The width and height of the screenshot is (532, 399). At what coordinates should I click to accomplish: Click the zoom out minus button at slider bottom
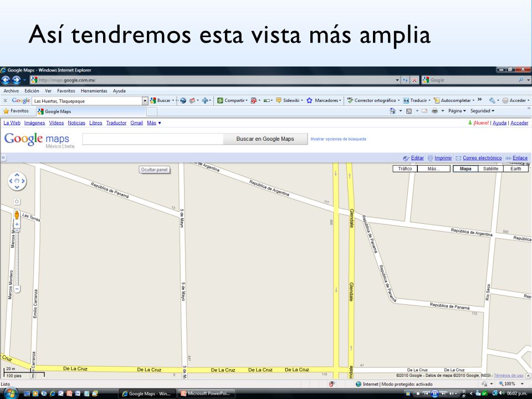click(x=17, y=289)
